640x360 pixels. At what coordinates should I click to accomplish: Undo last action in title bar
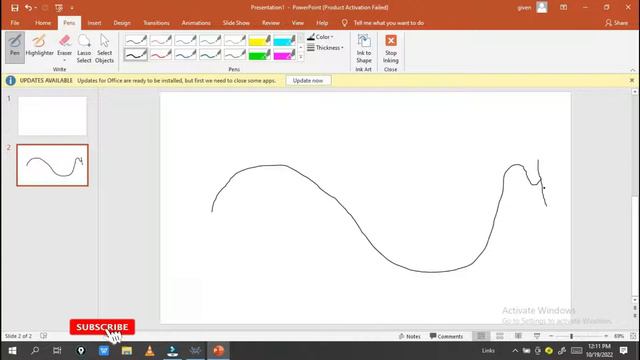coord(28,7)
